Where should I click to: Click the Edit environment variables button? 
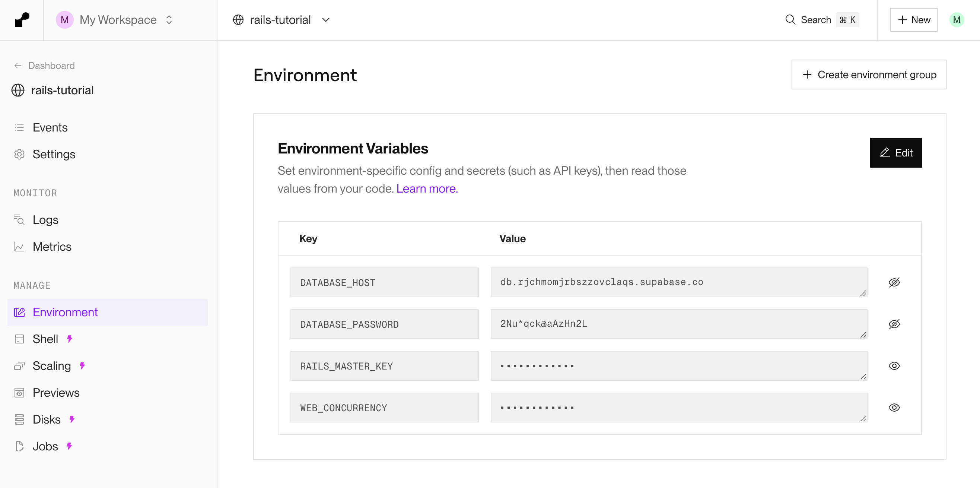point(895,153)
